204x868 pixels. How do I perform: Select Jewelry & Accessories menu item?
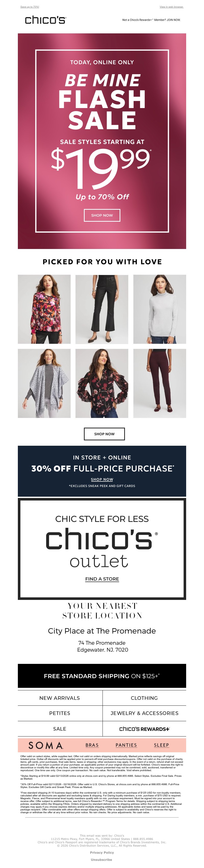coord(144,713)
